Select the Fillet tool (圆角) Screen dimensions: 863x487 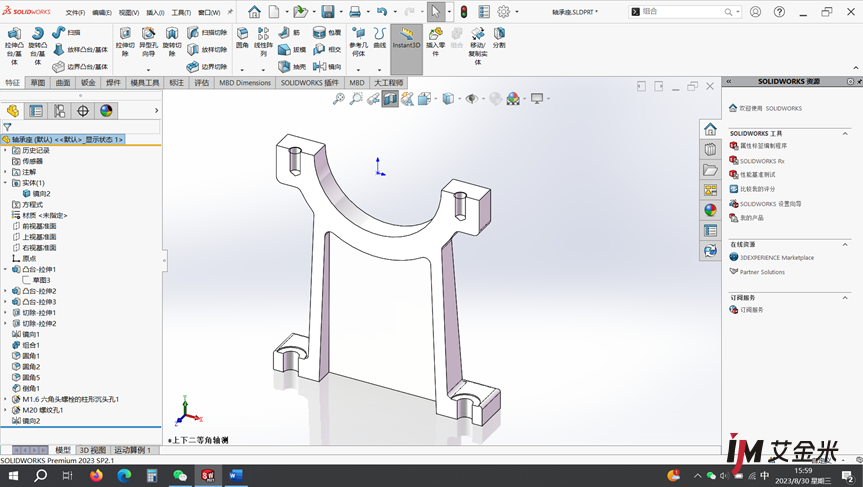pyautogui.click(x=242, y=37)
